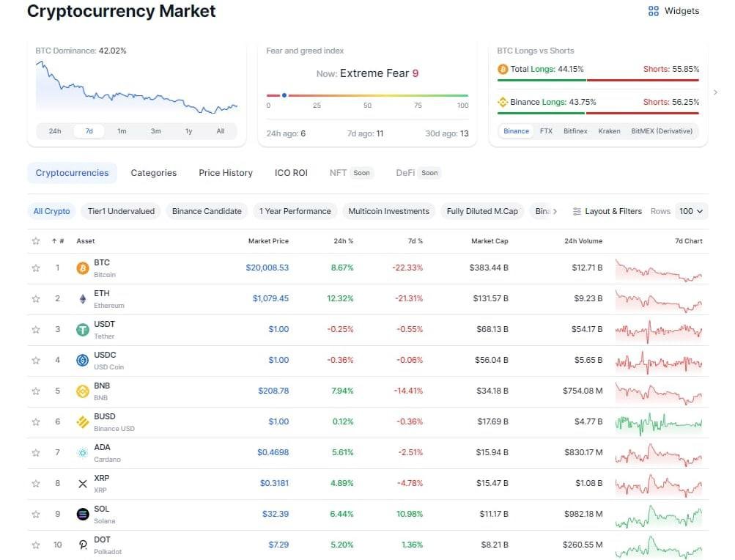Switch to the Categories tab
The width and height of the screenshot is (735, 560).
pos(154,173)
